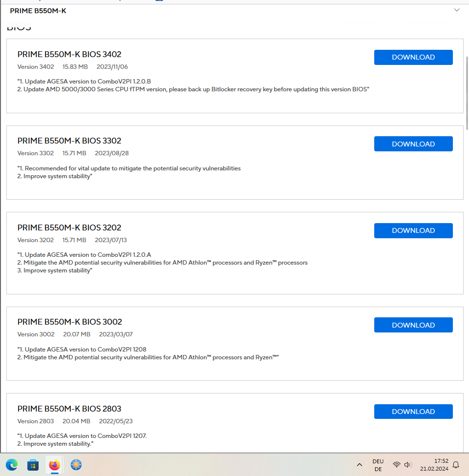Screen dimensions: 469x476
Task: Open Microsoft Store from the taskbar
Action: (x=33, y=465)
